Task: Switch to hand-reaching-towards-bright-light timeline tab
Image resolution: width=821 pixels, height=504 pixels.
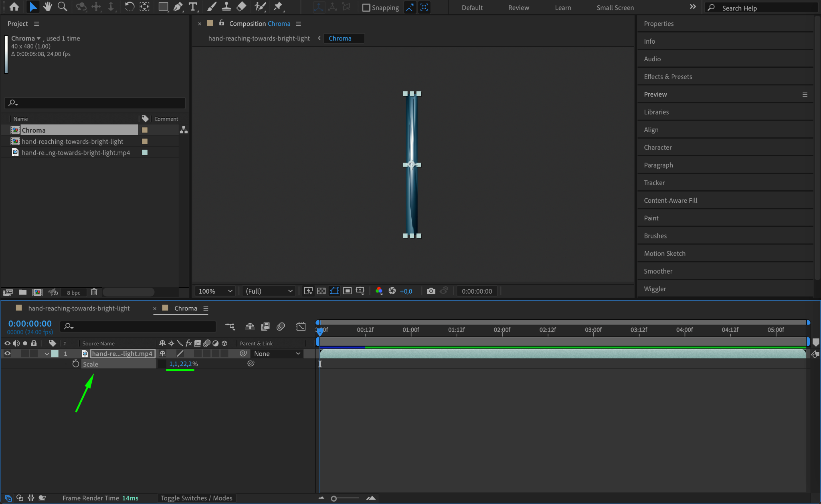Action: pos(79,308)
